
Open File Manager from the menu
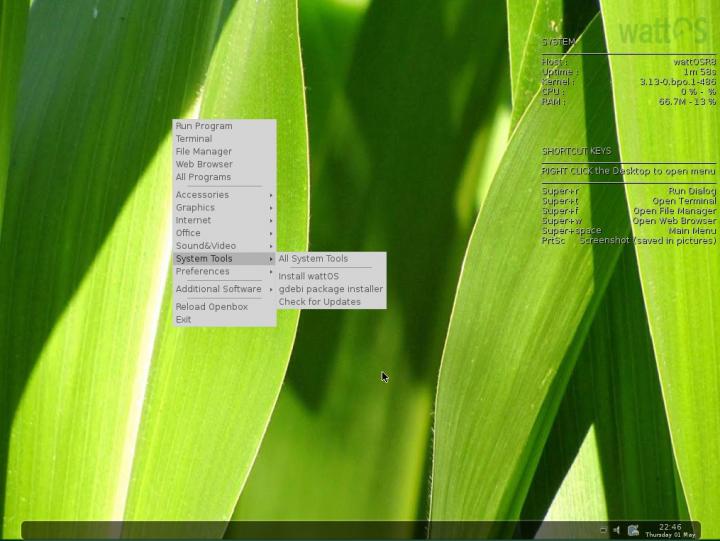204,152
